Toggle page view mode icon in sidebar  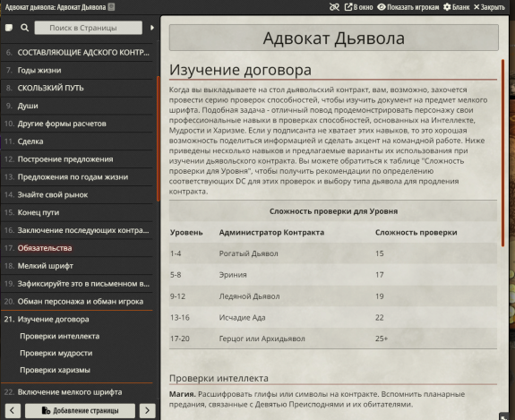9,28
